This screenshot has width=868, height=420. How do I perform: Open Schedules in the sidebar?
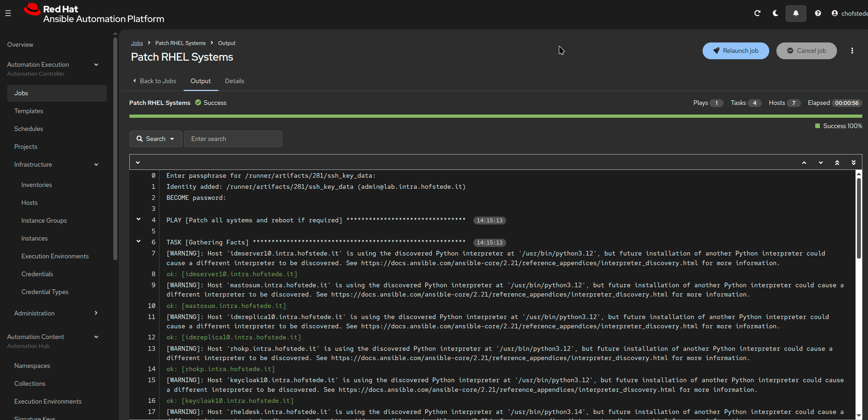coord(29,129)
